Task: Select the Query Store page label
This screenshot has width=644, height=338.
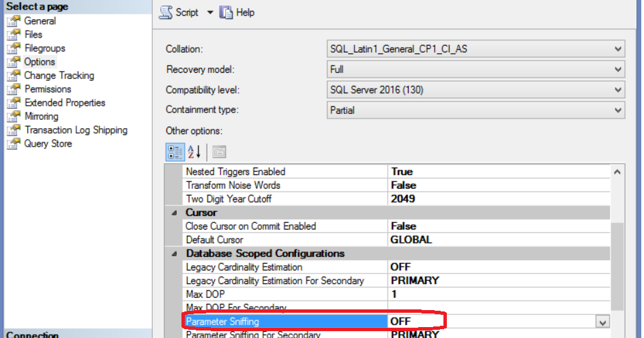Action: (48, 144)
